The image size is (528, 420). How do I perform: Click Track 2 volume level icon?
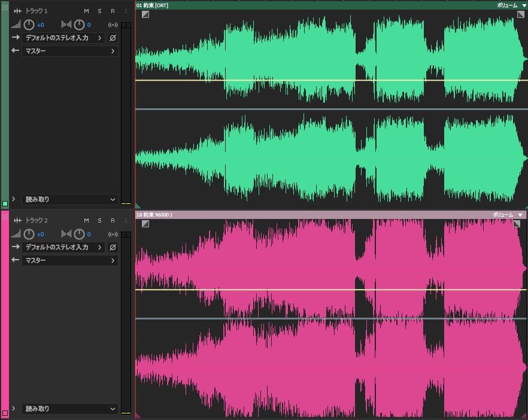pos(16,234)
